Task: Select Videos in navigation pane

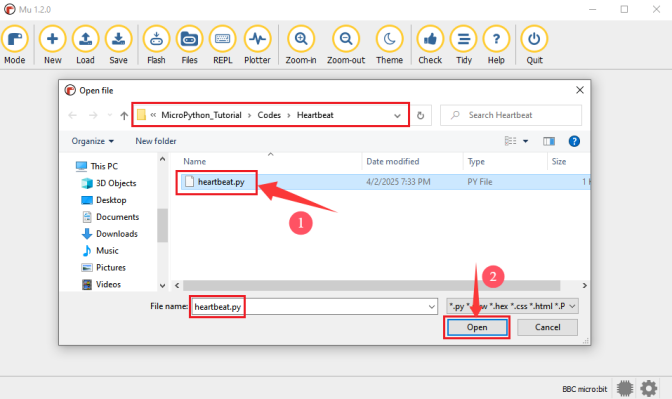Action: pos(101,284)
